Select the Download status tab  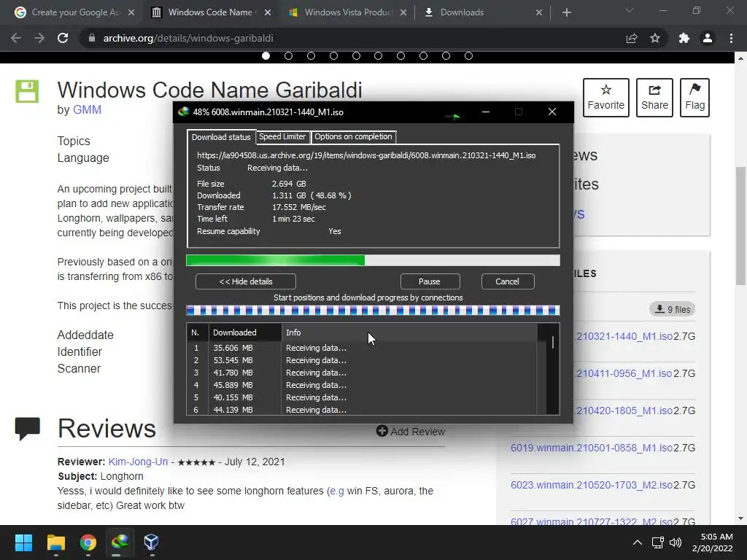point(221,137)
